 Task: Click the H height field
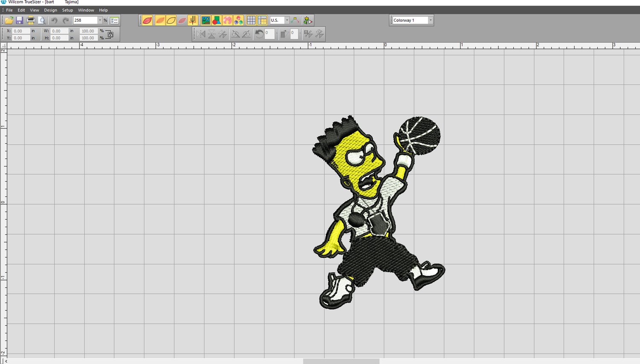(59, 38)
